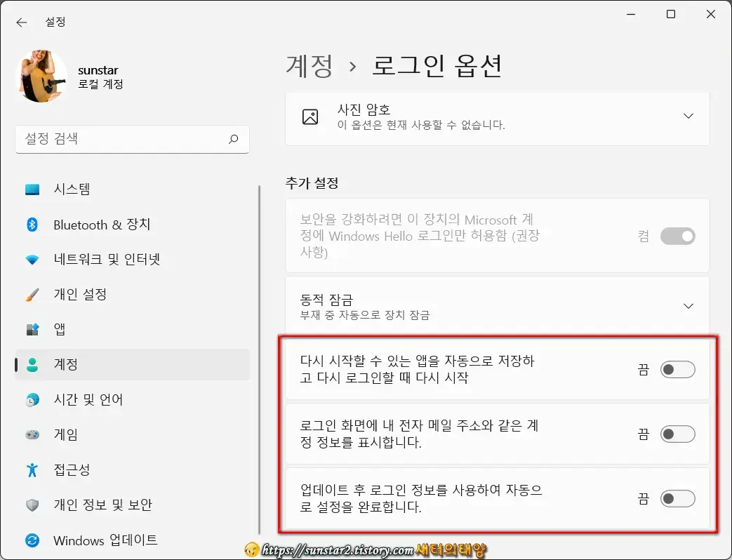Click the 설정 검색 search field
Screen dimensions: 732x560
pyautogui.click(x=132, y=139)
